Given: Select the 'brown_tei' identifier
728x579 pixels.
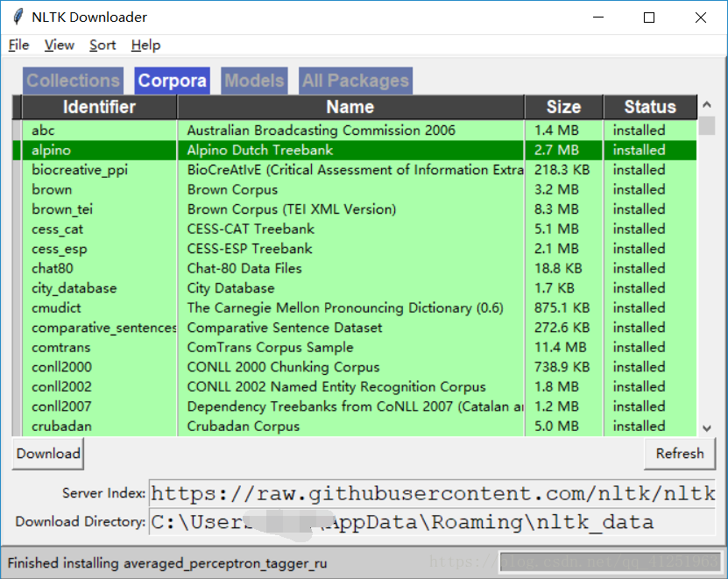Looking at the screenshot, I should point(62,209).
